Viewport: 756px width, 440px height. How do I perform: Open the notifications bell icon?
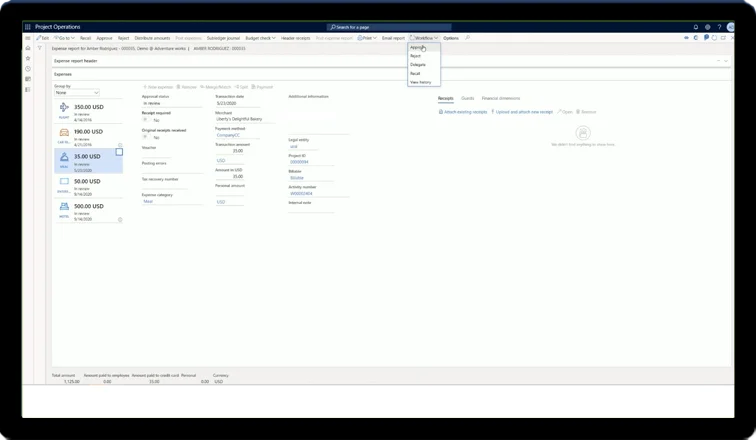[x=696, y=27]
